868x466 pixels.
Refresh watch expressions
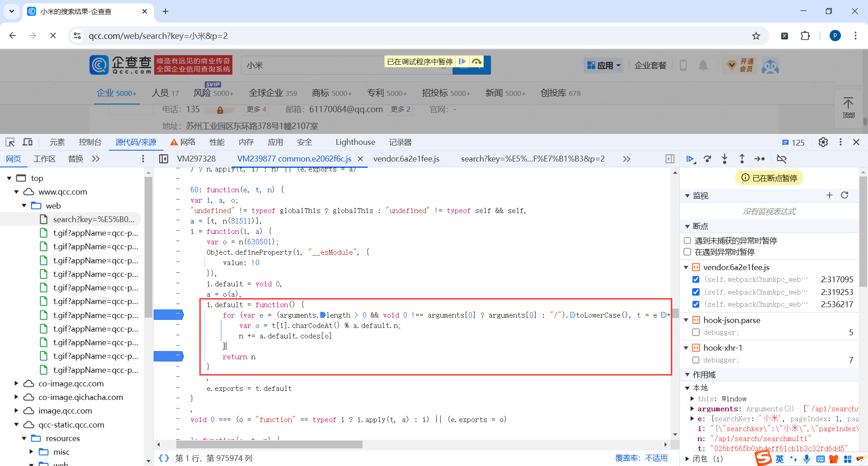[844, 195]
